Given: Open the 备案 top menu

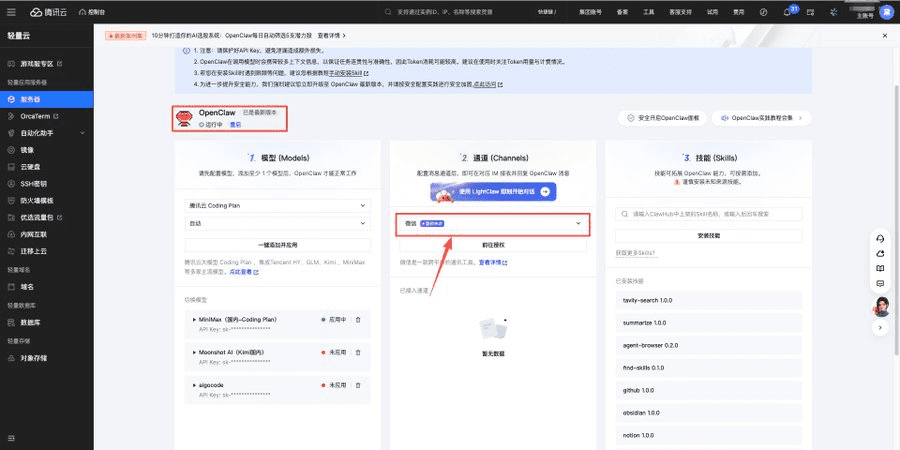Looking at the screenshot, I should coord(622,11).
